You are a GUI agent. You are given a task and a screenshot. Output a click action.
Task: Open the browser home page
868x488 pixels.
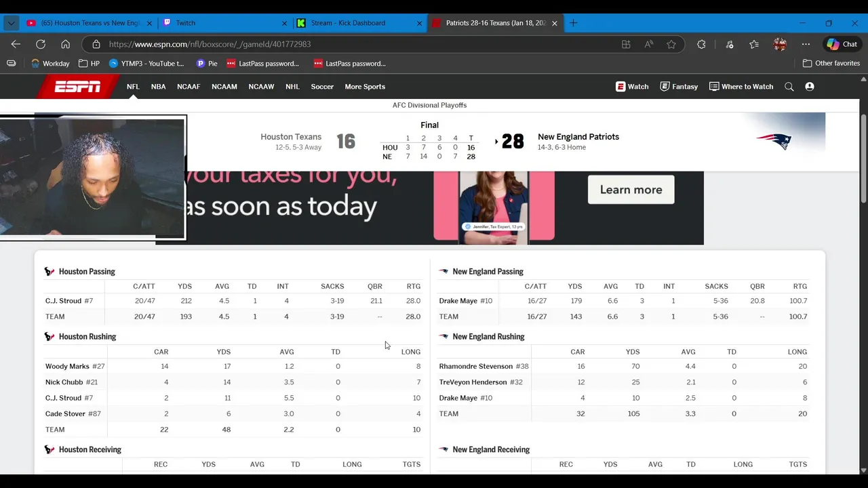65,44
